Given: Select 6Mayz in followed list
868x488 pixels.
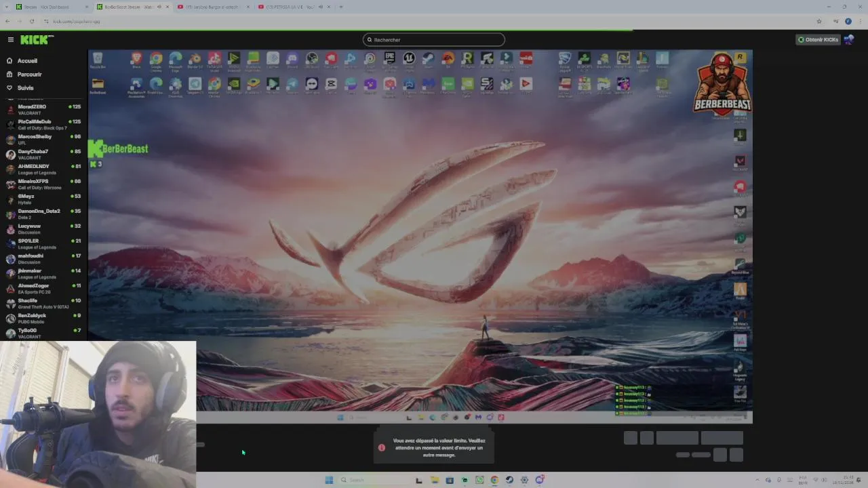Looking at the screenshot, I should tap(43, 199).
